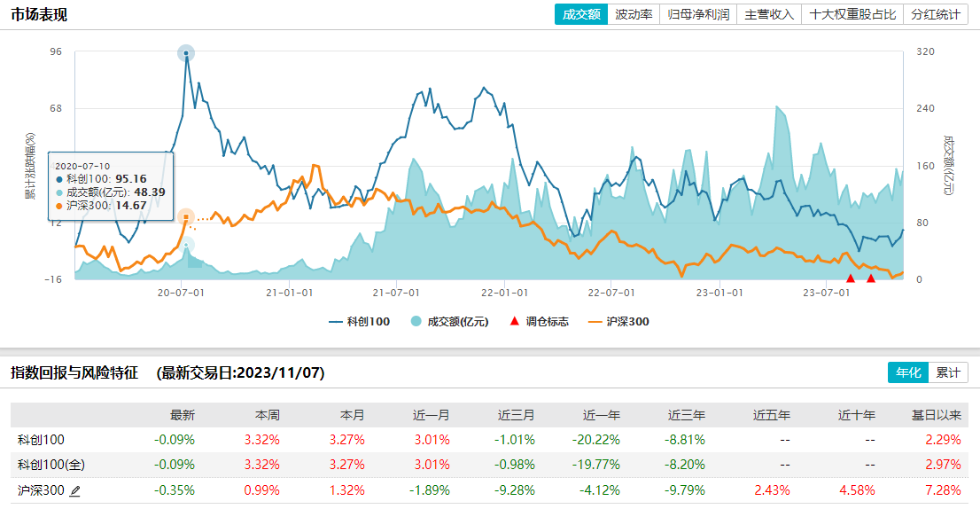Click the orange 沪深300 highlighted data point
980x509 pixels.
185,216
